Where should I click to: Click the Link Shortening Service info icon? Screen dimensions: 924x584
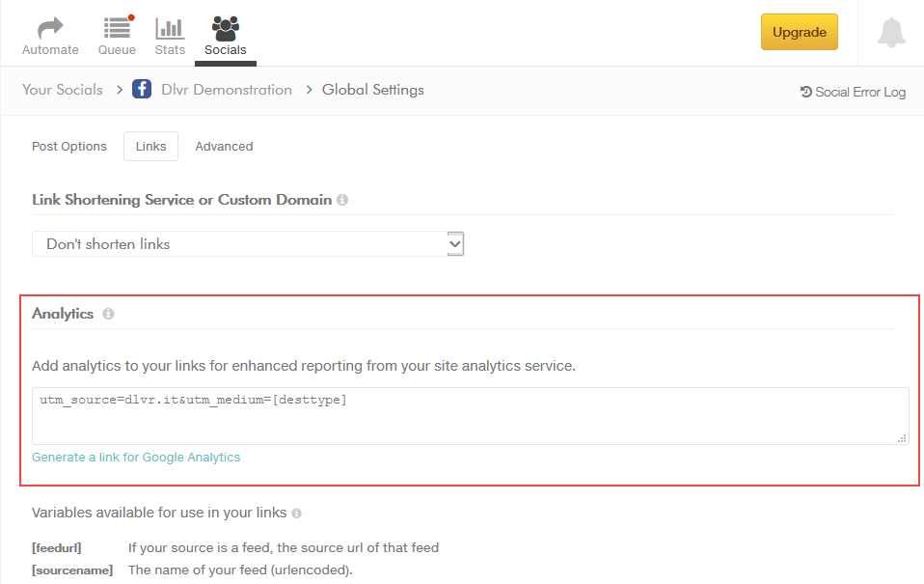[342, 199]
